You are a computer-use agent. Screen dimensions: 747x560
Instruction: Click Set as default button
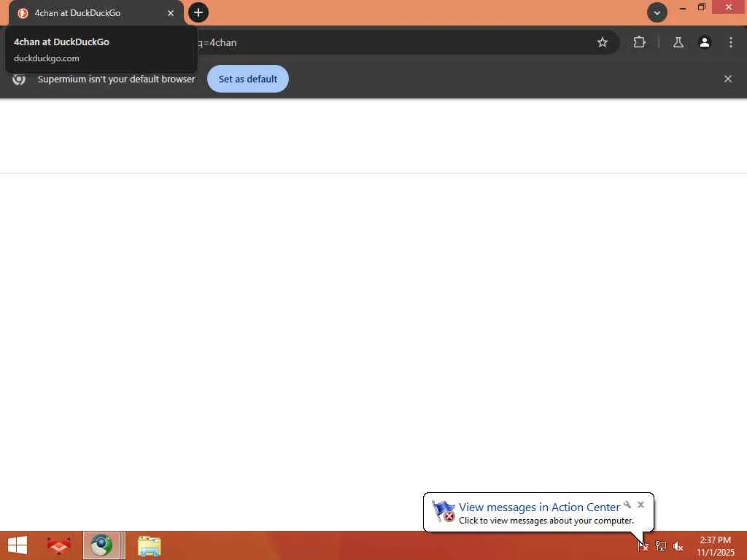pyautogui.click(x=248, y=79)
